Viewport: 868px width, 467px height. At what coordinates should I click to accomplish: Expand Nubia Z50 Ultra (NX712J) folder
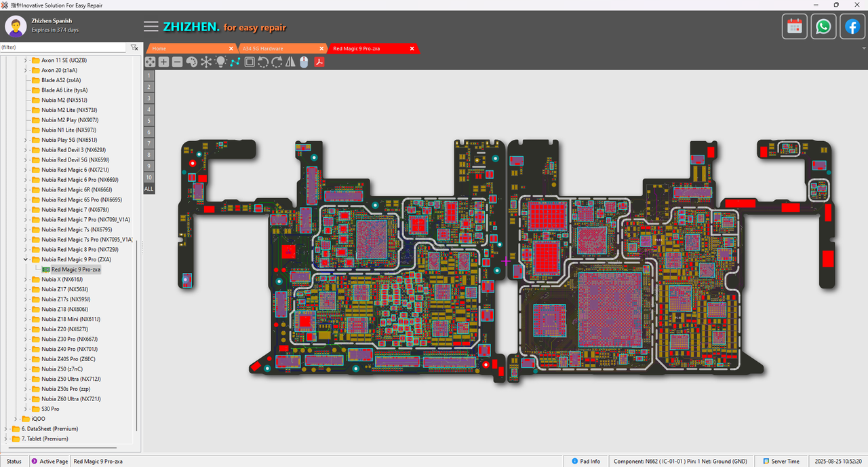26,379
